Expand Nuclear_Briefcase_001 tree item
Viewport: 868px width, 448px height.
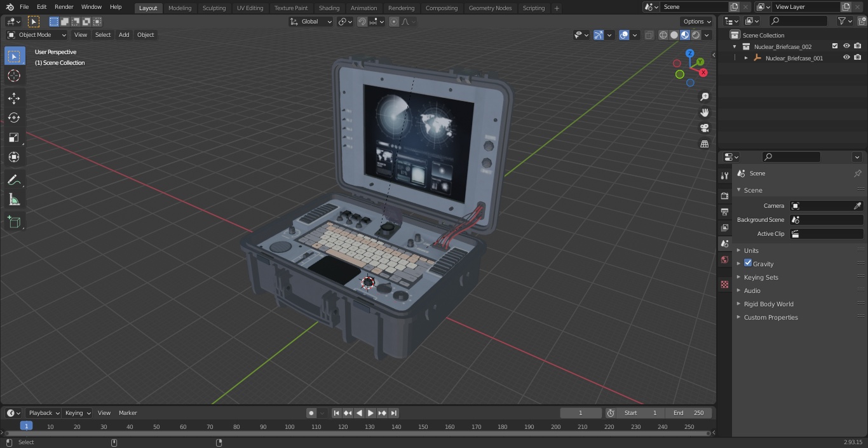click(746, 58)
